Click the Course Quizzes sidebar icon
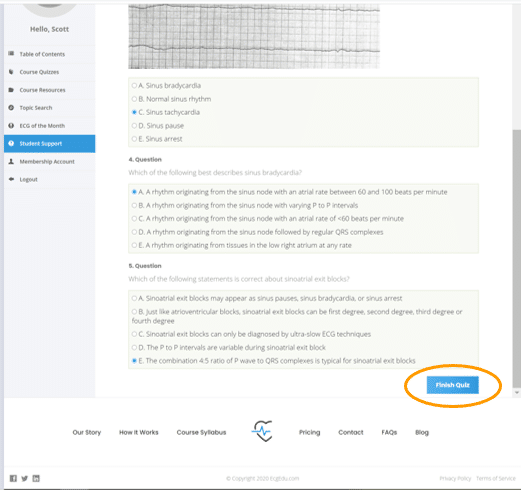 (11, 72)
